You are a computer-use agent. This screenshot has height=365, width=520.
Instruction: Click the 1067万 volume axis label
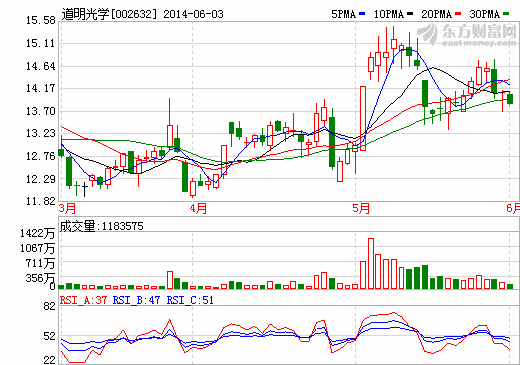(37, 248)
